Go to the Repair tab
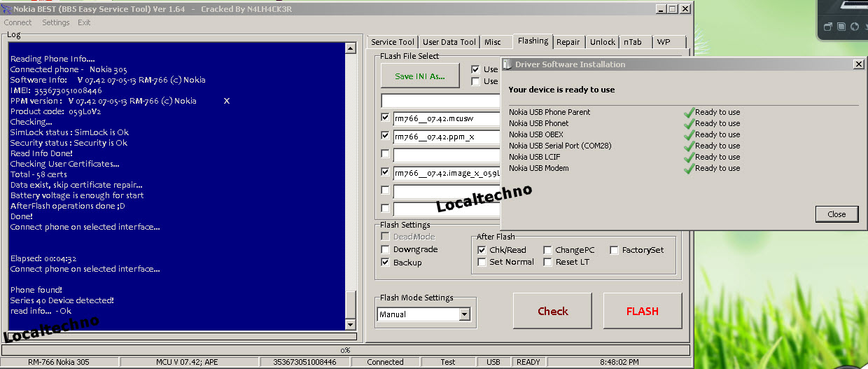Viewport: 868px width, 369px height. 568,42
